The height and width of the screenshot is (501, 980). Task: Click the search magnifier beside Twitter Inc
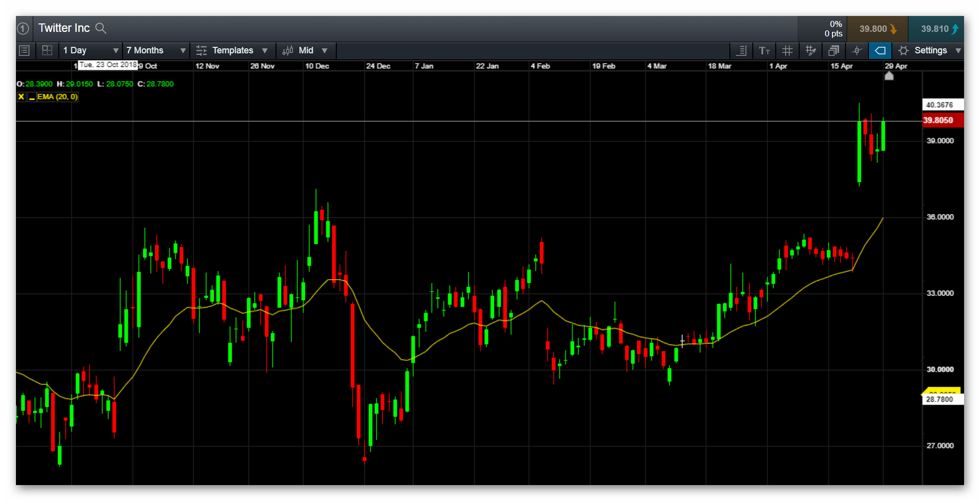coord(101,28)
